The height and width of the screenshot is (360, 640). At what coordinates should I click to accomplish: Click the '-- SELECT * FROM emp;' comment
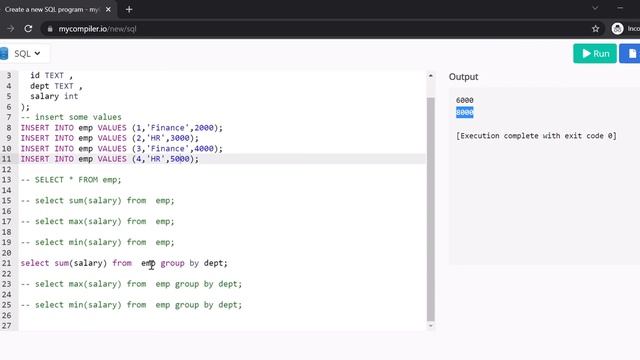(71, 180)
